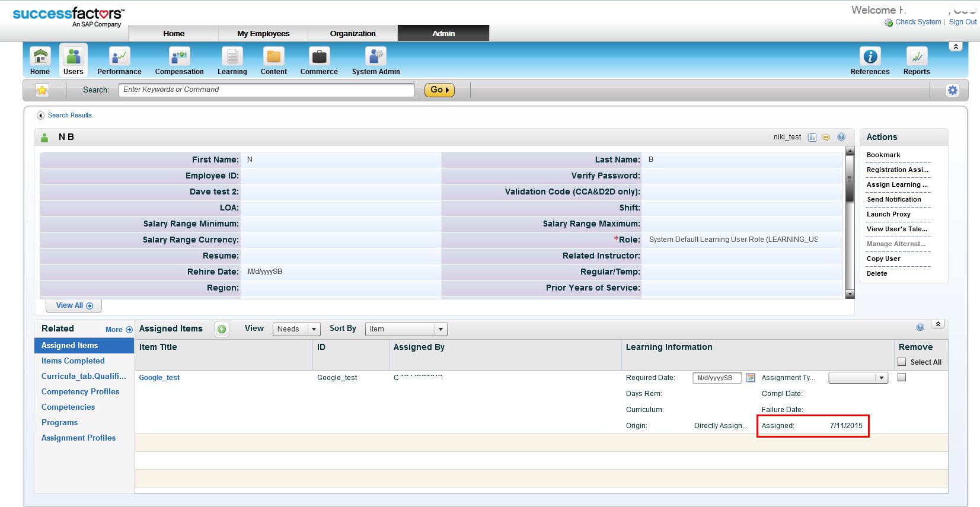The image size is (980, 507).
Task: Tick the Remove checkbox for Google_test
Action: point(902,377)
